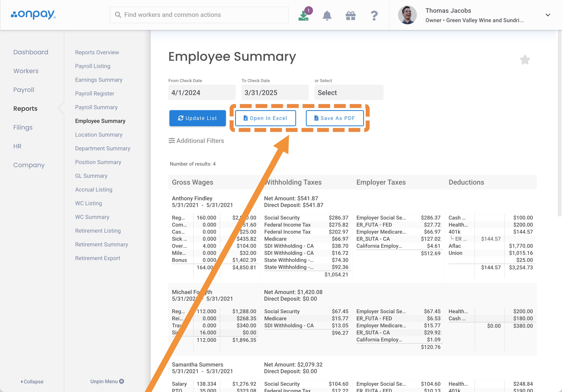Click Save As PDF button
This screenshot has width=562, height=392.
pyautogui.click(x=335, y=118)
